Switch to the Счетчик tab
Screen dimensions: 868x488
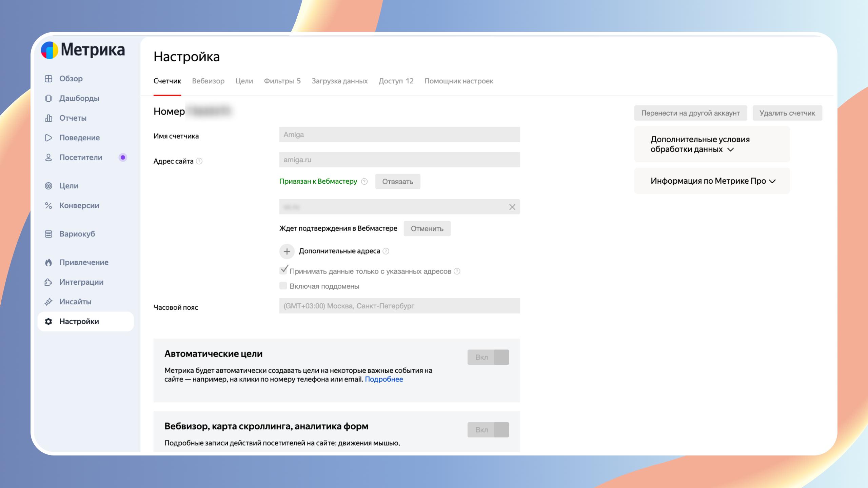coord(167,81)
